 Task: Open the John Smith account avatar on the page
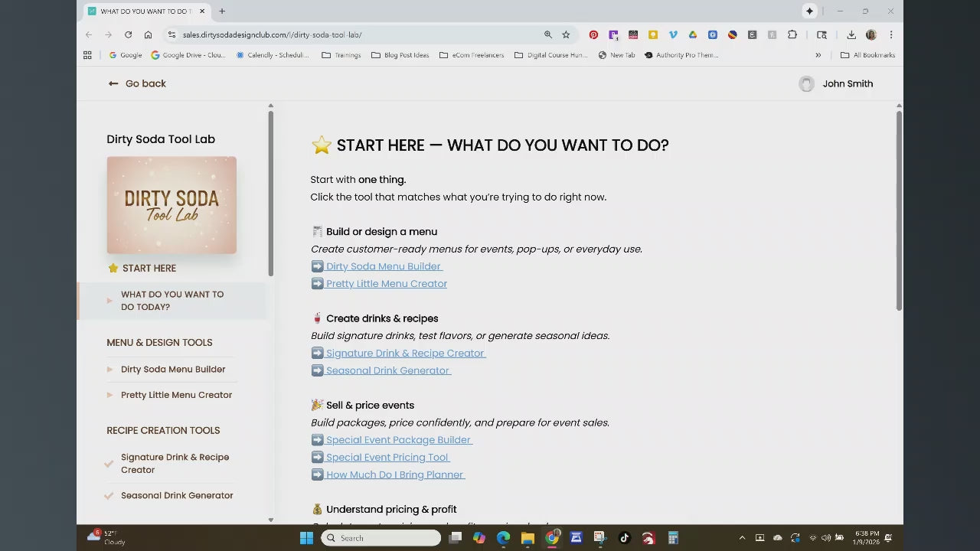tap(806, 83)
